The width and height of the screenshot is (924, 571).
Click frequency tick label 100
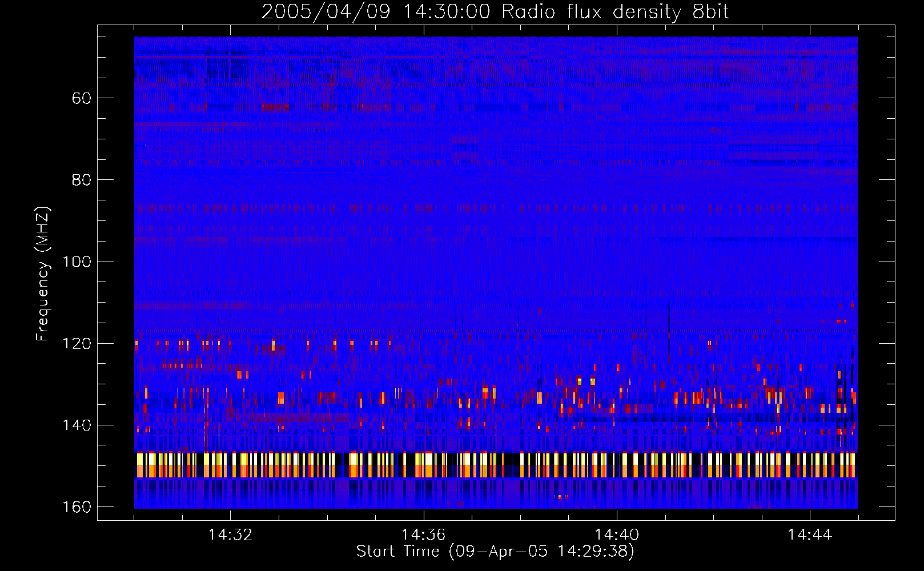coord(77,262)
